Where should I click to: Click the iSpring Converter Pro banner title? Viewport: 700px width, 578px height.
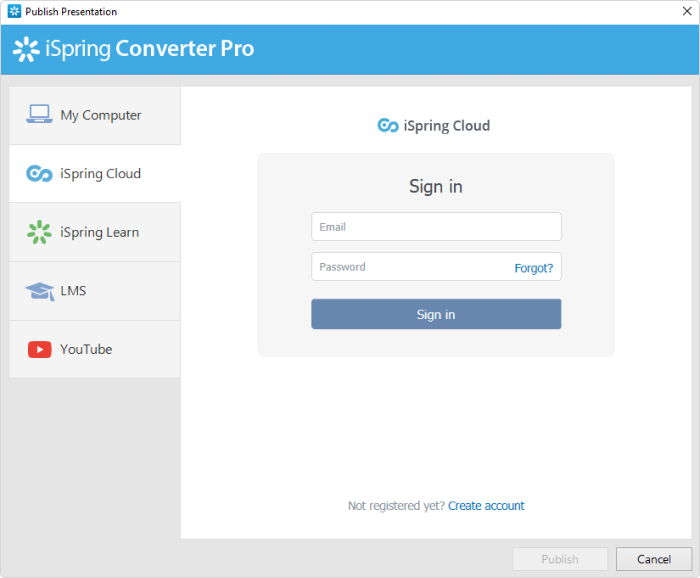[x=150, y=49]
